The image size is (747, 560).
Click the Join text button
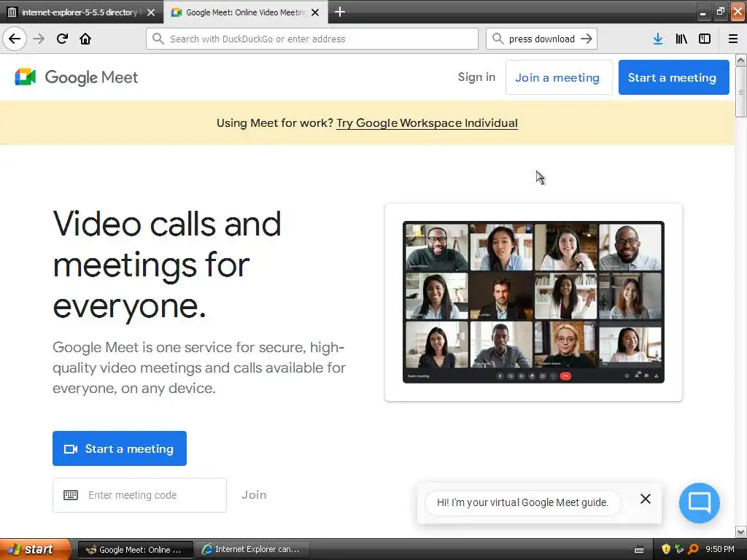[254, 495]
